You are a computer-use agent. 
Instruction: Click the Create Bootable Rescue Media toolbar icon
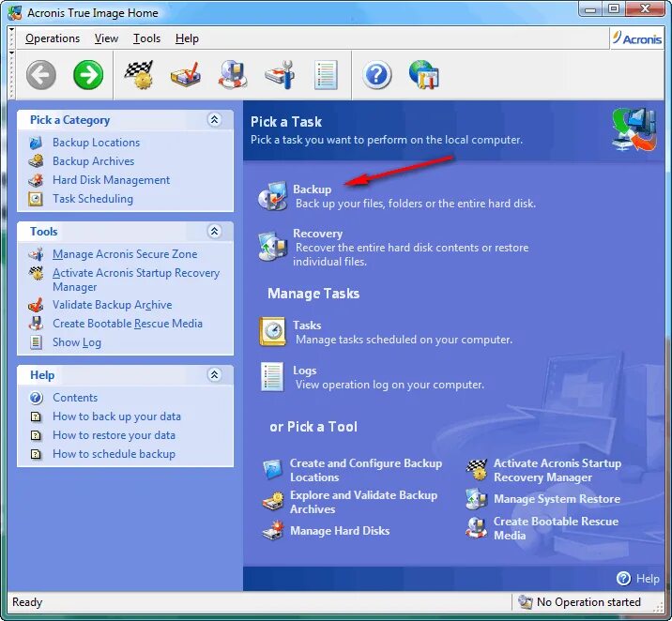[232, 75]
